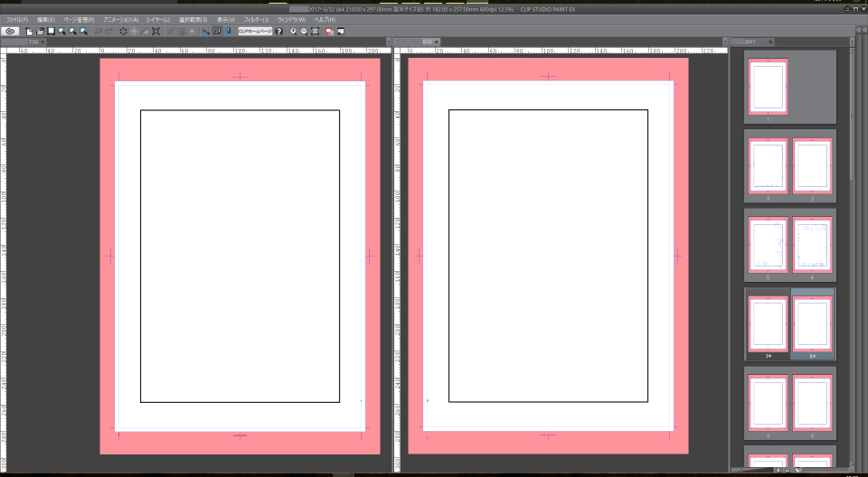The height and width of the screenshot is (477, 868).
Task: Open the ファイル(F) menu
Action: 16,20
